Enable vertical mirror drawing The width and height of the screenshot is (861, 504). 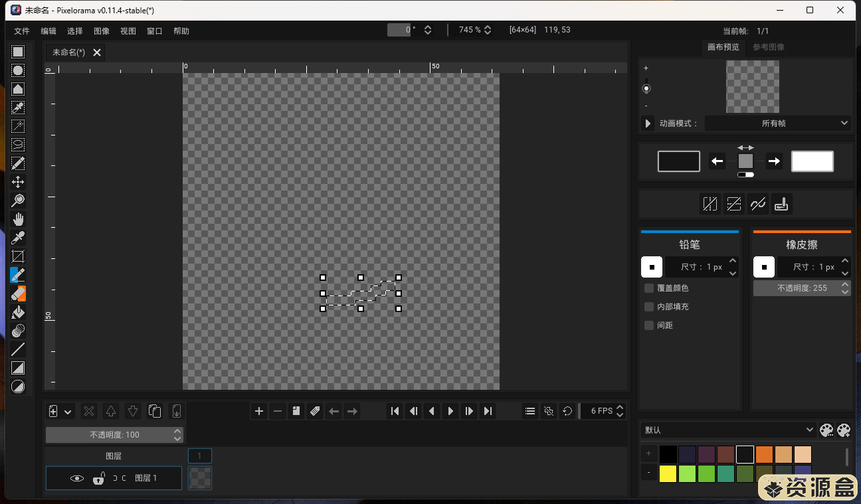[734, 204]
